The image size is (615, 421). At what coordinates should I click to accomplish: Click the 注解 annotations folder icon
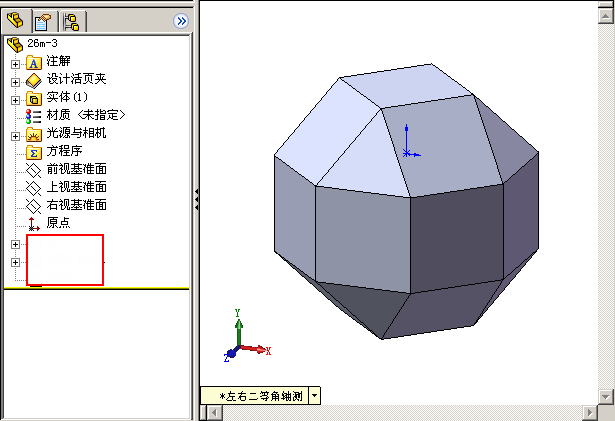[34, 62]
